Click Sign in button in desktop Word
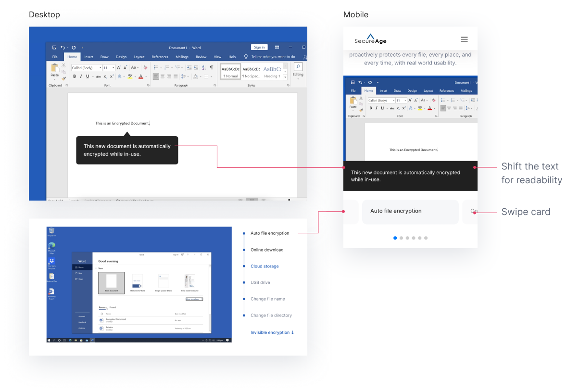Image resolution: width=567 pixels, height=392 pixels. [259, 47]
